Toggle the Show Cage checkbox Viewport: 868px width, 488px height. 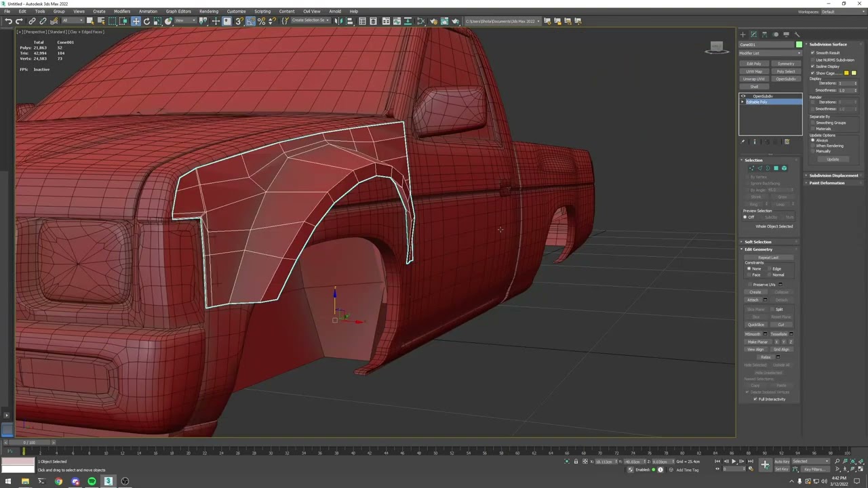click(x=812, y=73)
